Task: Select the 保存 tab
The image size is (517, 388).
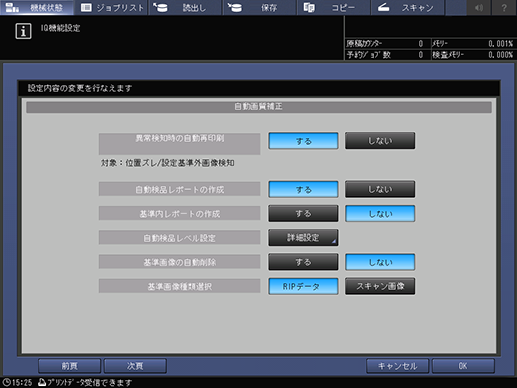Action: click(x=259, y=7)
